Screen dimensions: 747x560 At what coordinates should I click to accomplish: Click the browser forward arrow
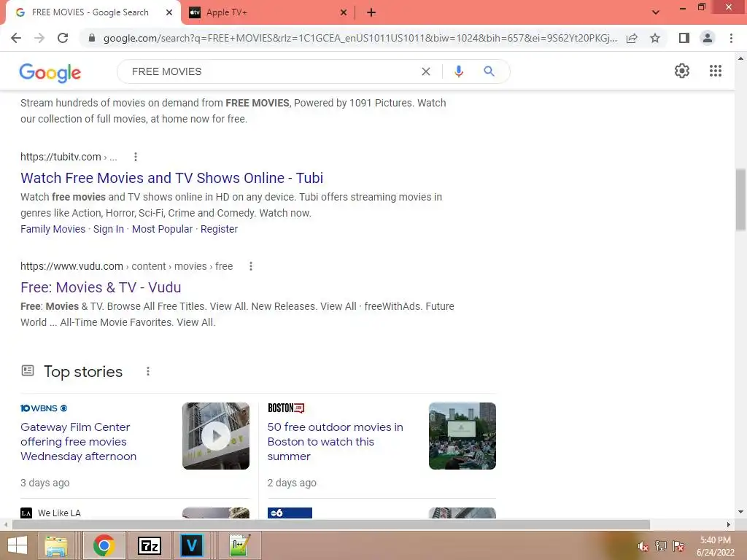[x=39, y=38]
